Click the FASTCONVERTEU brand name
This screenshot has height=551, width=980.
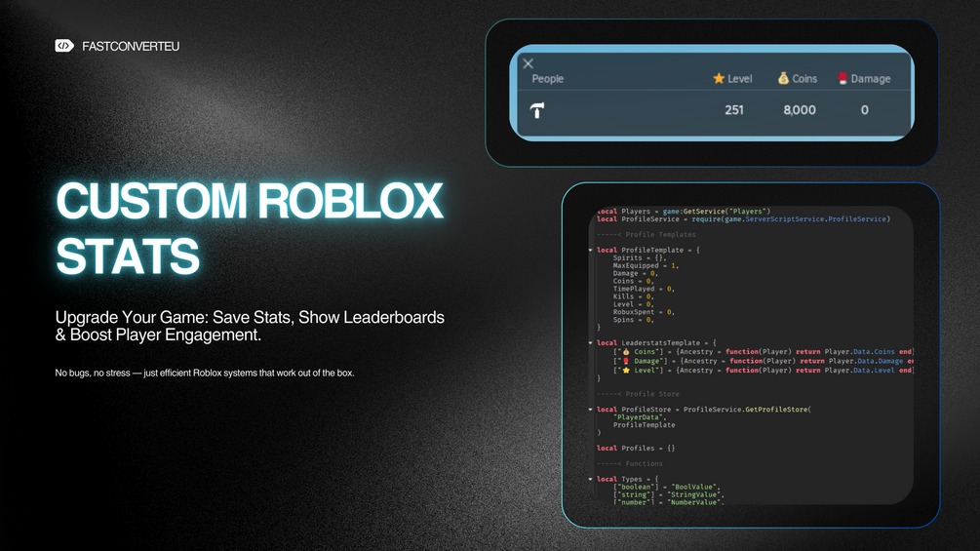tap(131, 46)
